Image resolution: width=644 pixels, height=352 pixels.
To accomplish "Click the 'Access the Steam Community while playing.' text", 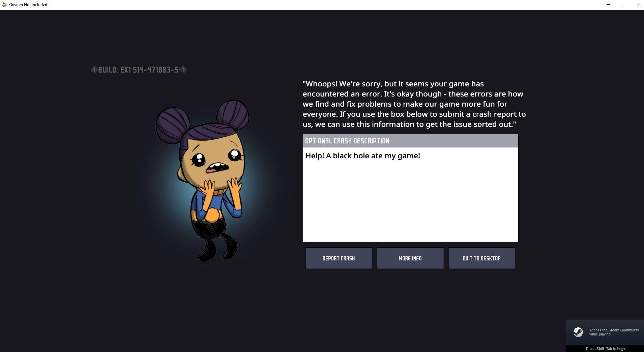I will [x=614, y=332].
